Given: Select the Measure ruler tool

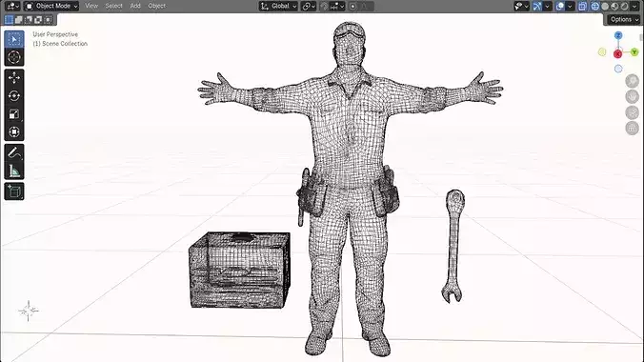Looking at the screenshot, I should tap(14, 171).
